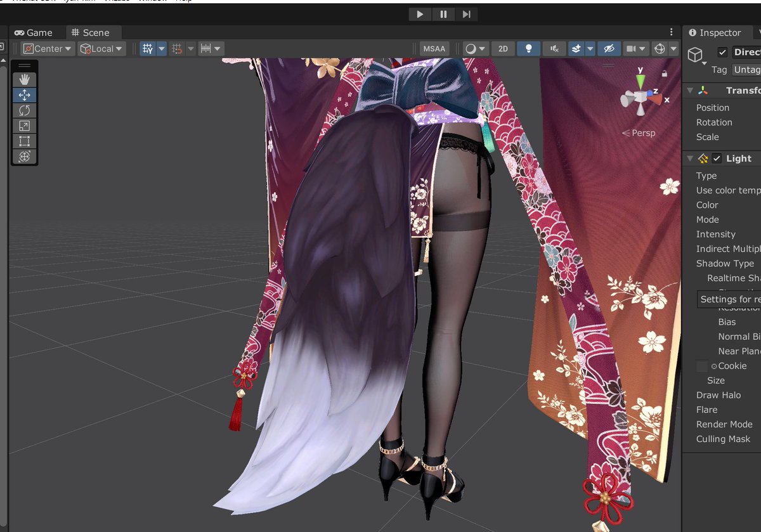This screenshot has width=761, height=532.
Task: Switch to the Game tab
Action: tap(34, 32)
